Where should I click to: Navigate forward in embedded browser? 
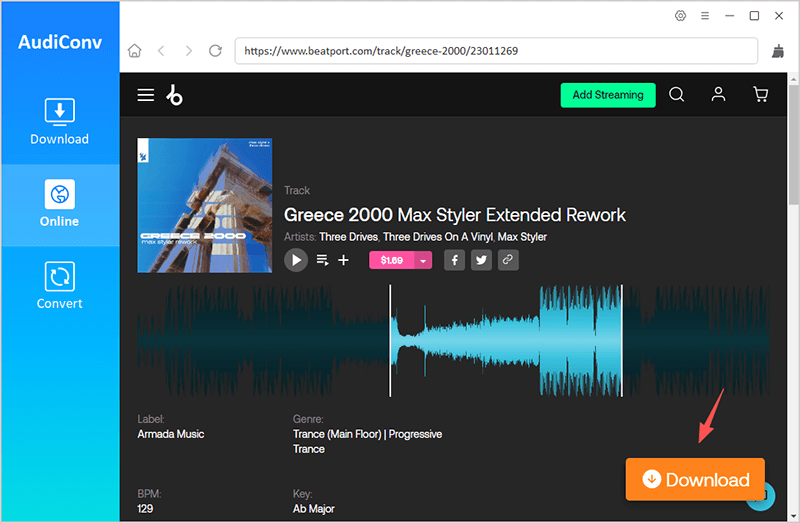click(x=189, y=51)
